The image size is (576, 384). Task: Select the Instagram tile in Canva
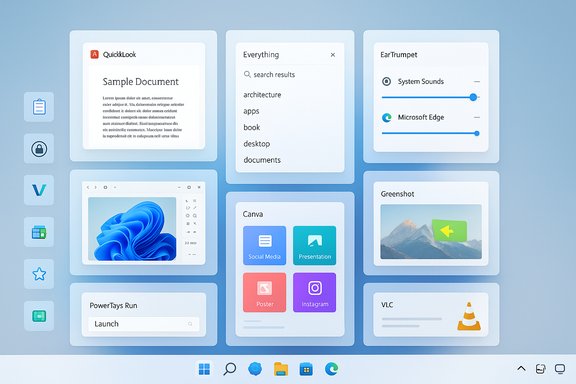click(x=314, y=293)
